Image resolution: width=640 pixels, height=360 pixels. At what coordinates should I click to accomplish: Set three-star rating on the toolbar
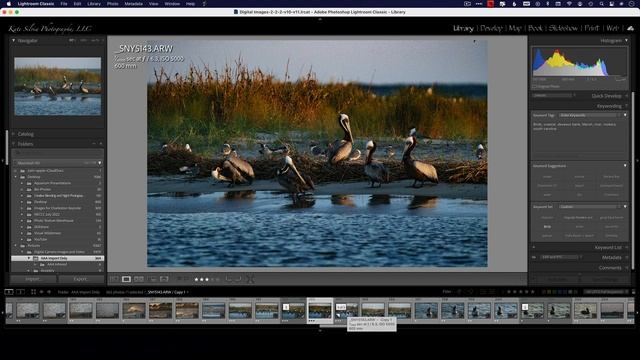(207, 280)
